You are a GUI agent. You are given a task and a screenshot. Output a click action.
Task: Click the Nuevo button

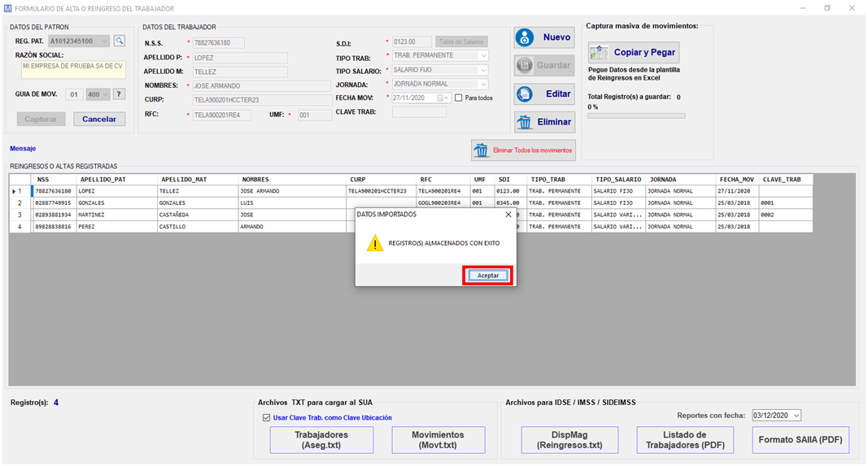tap(544, 37)
